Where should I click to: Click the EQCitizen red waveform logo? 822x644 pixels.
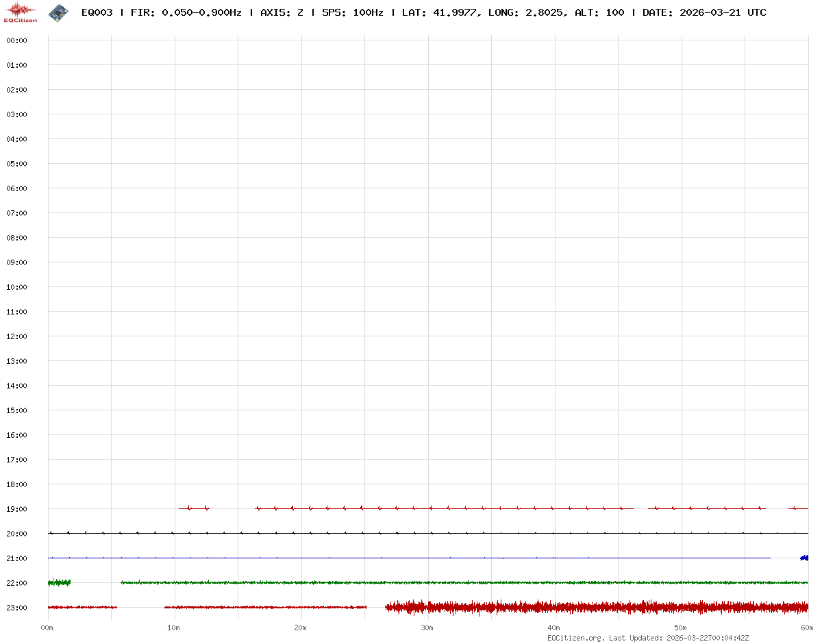pyautogui.click(x=21, y=12)
